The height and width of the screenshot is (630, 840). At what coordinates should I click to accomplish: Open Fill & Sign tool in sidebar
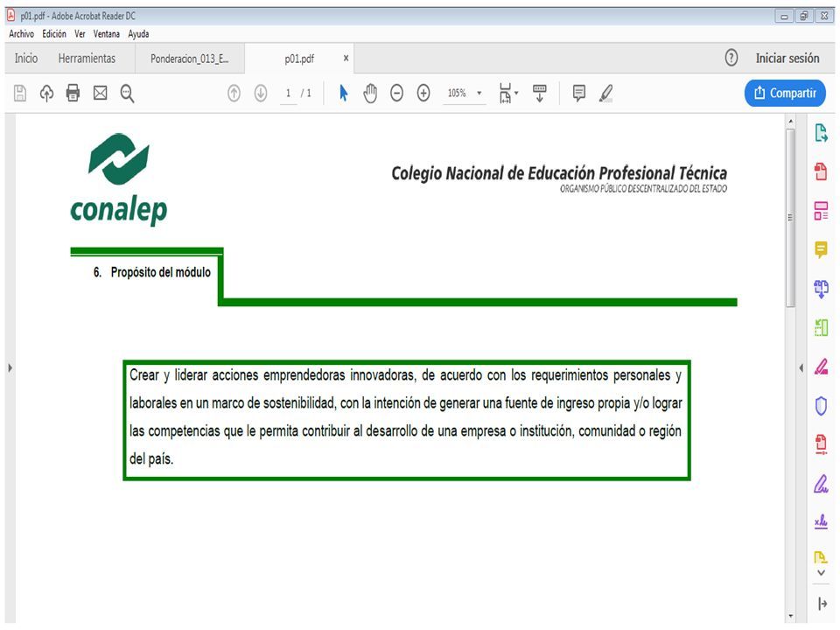pyautogui.click(x=821, y=484)
